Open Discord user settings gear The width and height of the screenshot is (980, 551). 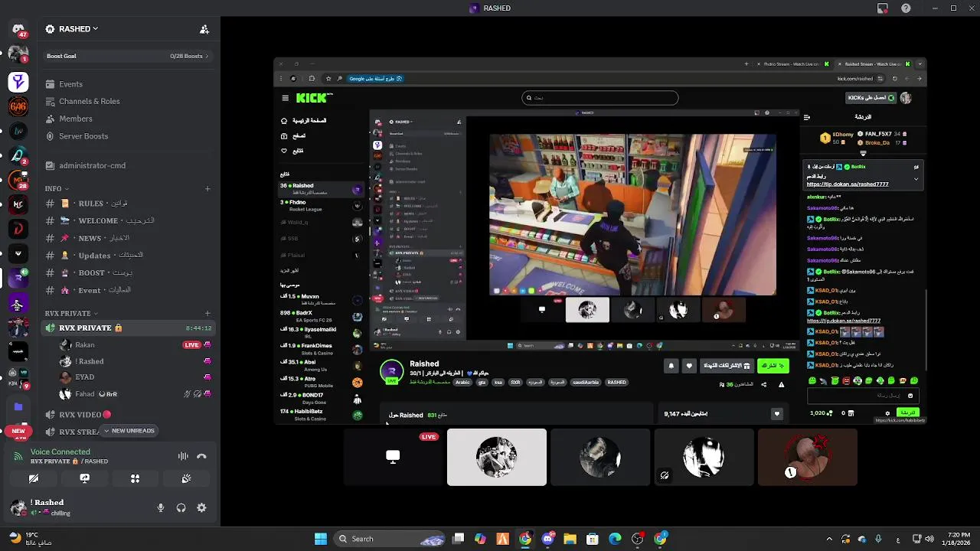(201, 507)
